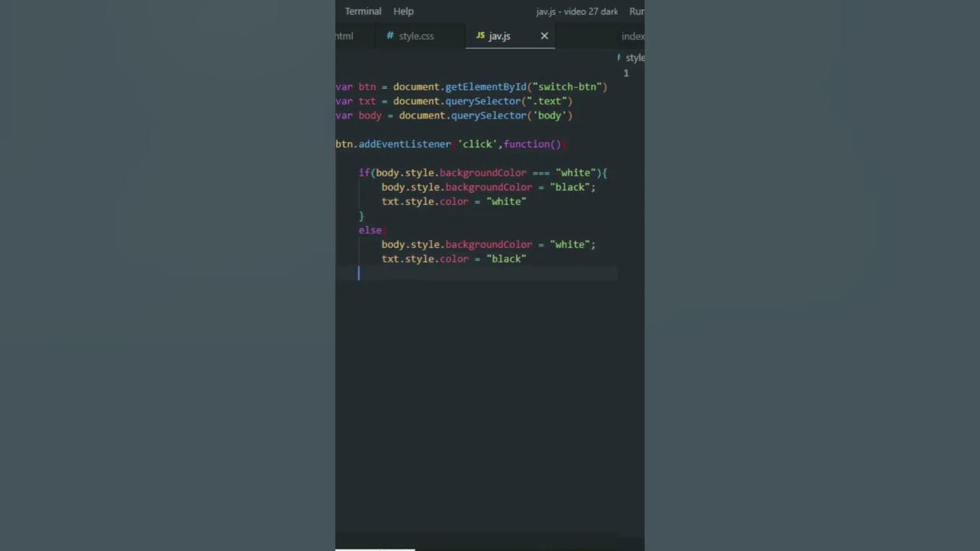Viewport: 980px width, 551px height.
Task: Click the window title jav.js - video 27
Action: 577,11
